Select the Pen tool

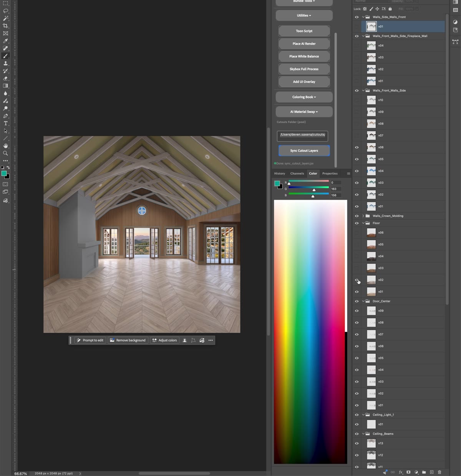pyautogui.click(x=5, y=116)
